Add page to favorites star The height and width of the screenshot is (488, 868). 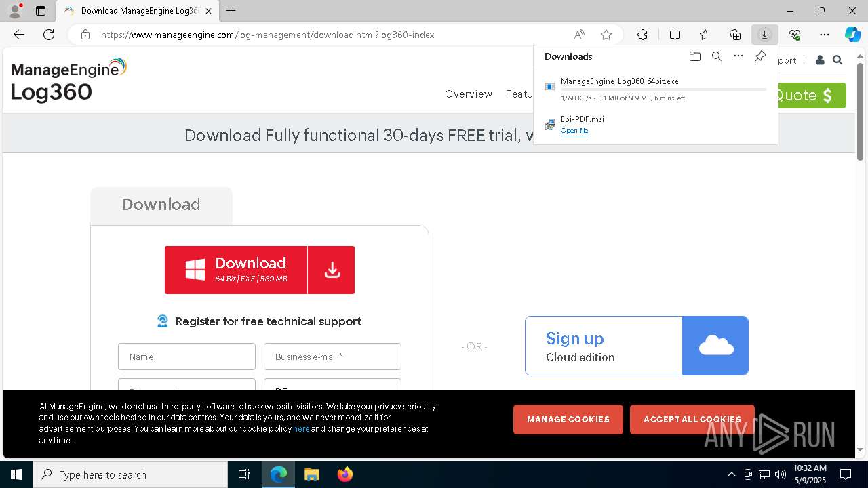(x=606, y=35)
